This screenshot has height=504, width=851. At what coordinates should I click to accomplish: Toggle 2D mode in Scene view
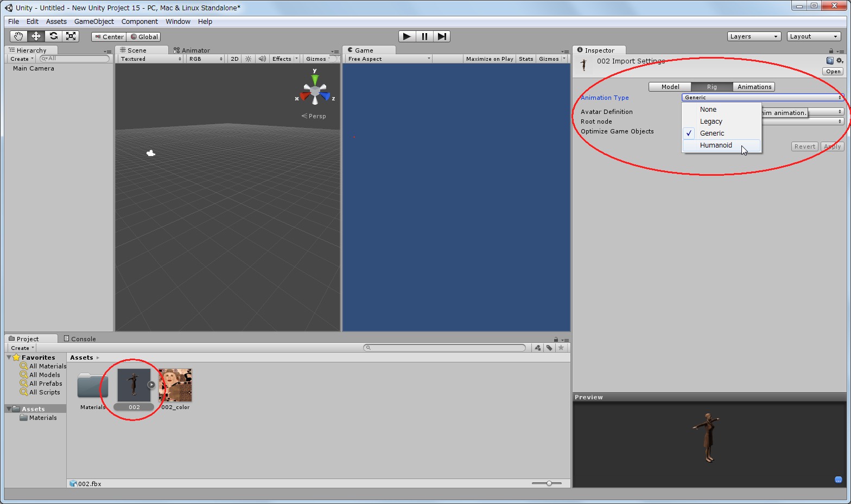point(234,59)
